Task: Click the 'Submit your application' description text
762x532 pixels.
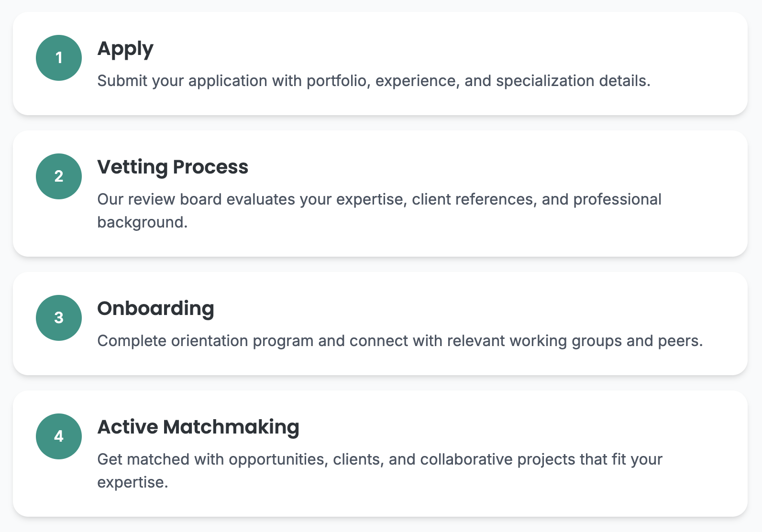Action: [x=373, y=81]
